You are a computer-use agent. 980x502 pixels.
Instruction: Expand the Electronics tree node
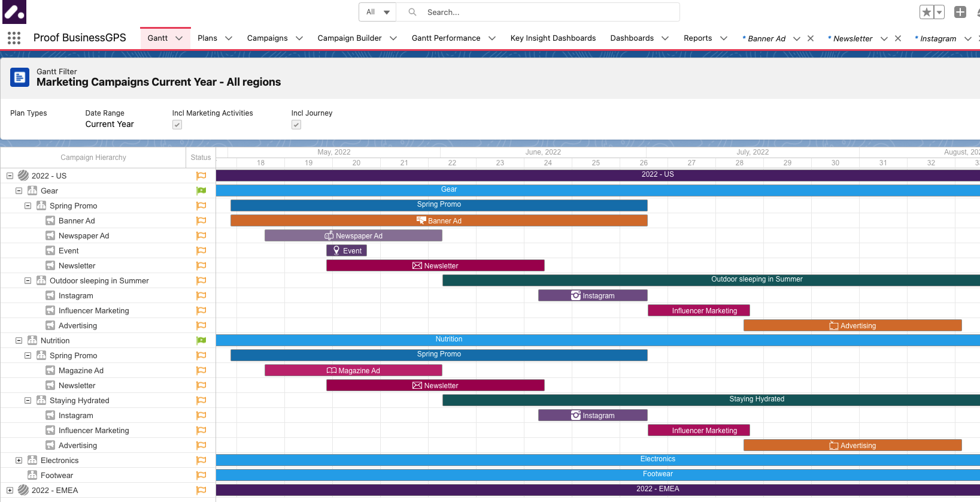click(19, 460)
